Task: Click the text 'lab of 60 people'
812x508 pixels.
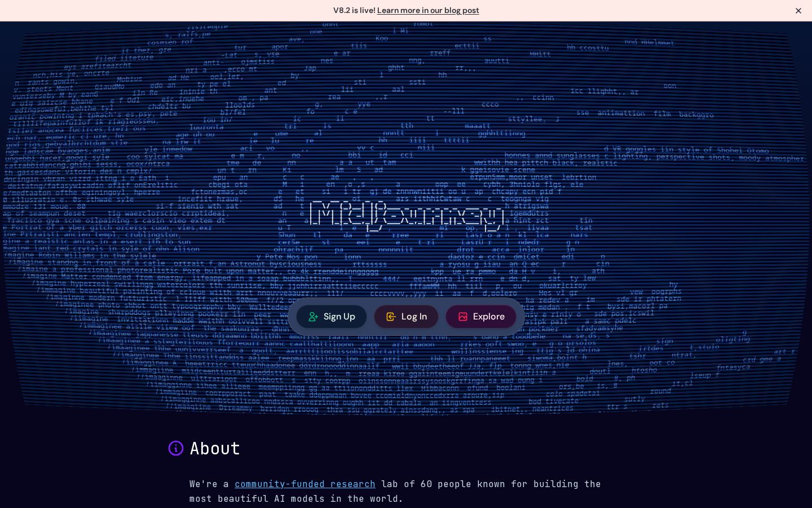Action: 426,484
